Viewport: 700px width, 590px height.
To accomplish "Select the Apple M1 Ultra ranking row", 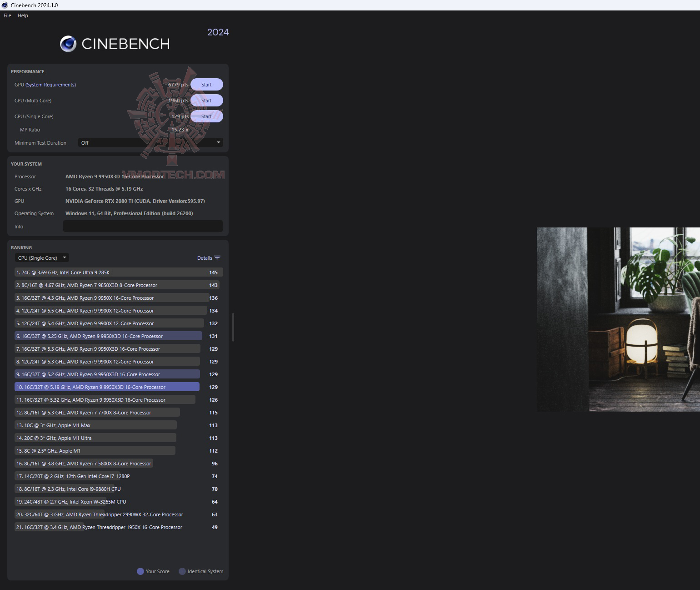I will (x=119, y=438).
